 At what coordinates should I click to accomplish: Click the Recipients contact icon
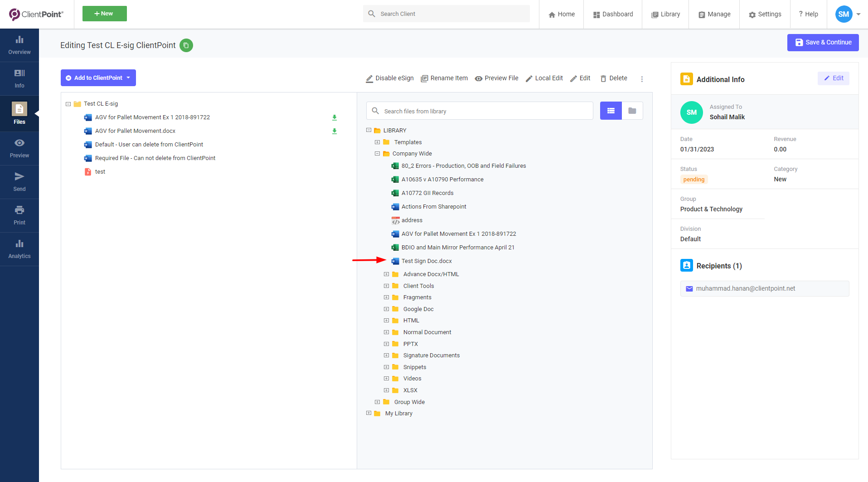click(687, 265)
